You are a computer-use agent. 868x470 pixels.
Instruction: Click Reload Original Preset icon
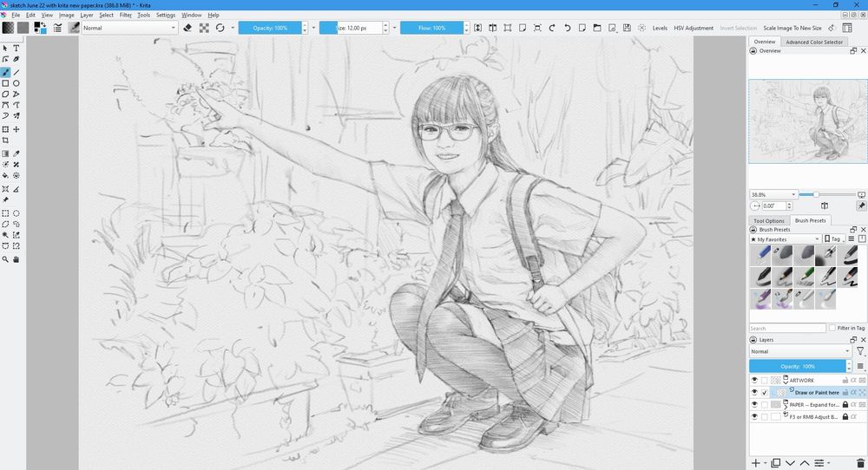click(x=220, y=28)
